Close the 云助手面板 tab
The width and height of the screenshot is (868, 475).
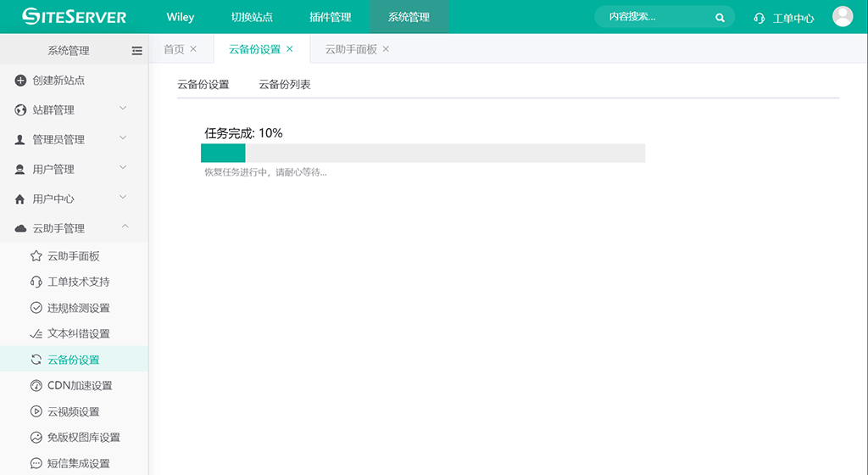click(386, 49)
